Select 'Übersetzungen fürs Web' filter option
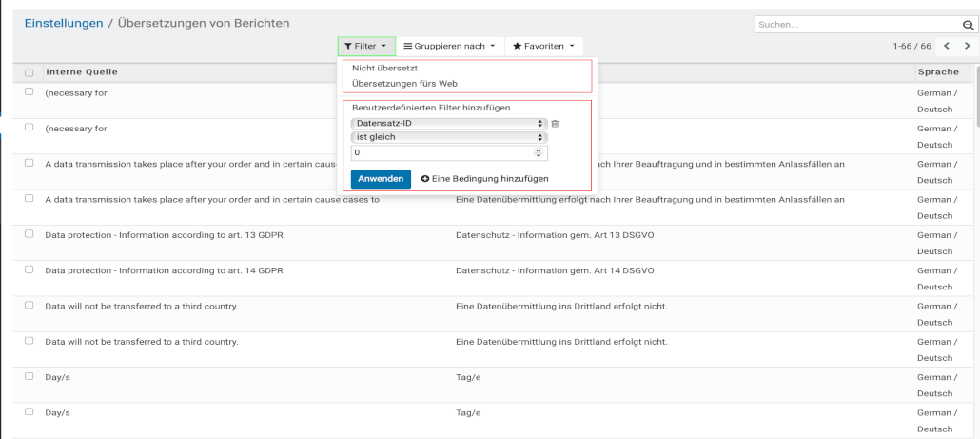This screenshot has width=980, height=439. tap(398, 84)
